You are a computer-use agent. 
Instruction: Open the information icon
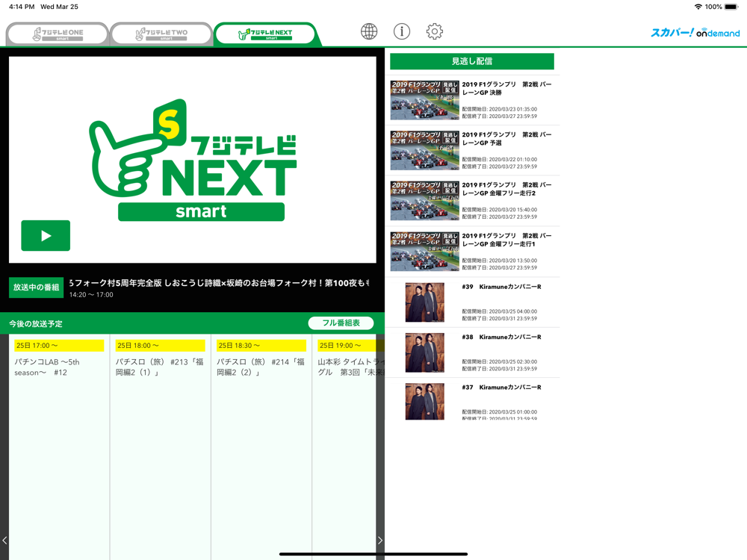pos(402,31)
